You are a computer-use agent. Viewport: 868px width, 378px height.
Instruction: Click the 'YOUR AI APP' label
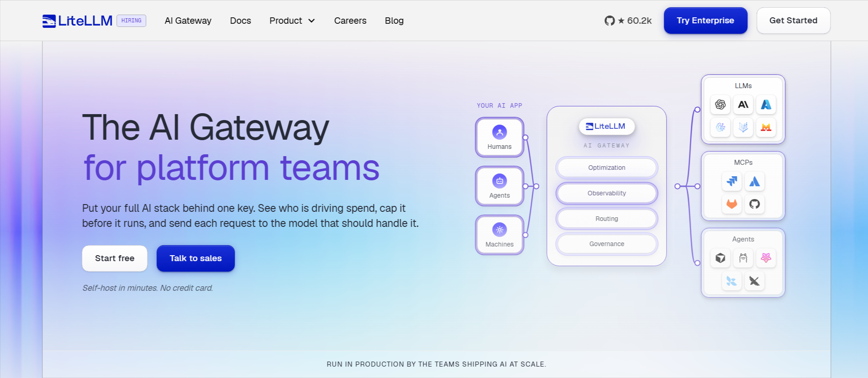[500, 105]
